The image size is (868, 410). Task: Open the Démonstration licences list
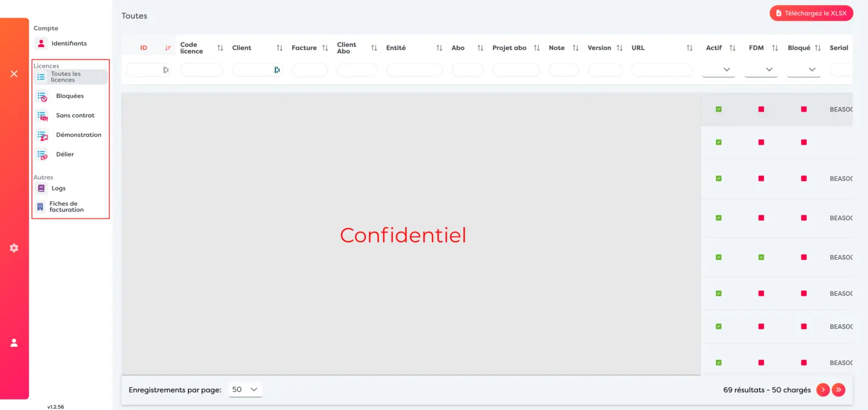tap(70, 135)
